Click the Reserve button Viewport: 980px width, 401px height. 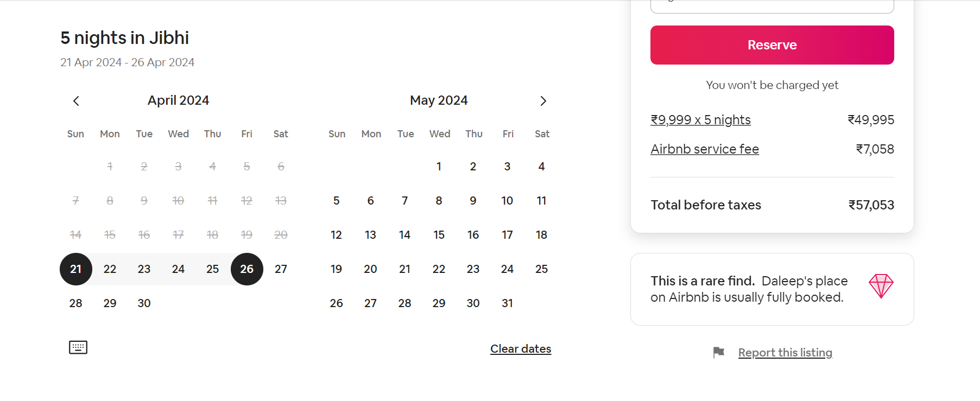[x=772, y=45]
